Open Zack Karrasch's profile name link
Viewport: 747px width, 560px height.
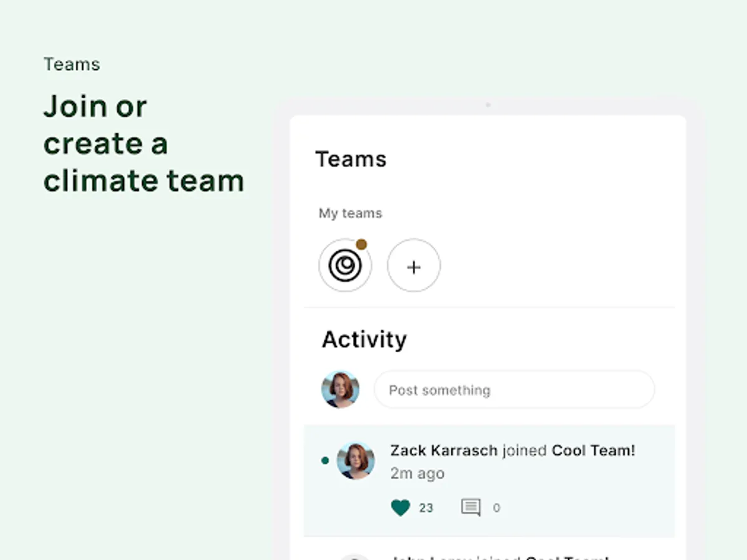pyautogui.click(x=443, y=450)
